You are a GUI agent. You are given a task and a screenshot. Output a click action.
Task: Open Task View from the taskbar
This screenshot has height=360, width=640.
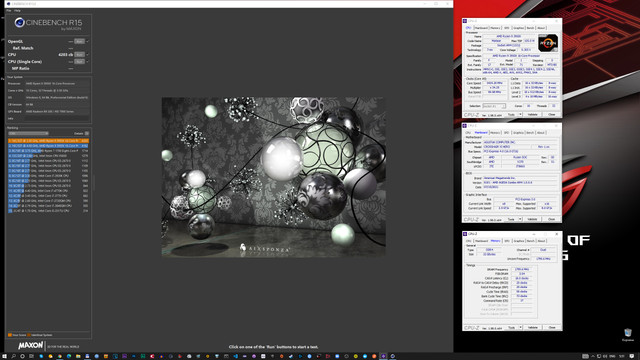point(31,356)
